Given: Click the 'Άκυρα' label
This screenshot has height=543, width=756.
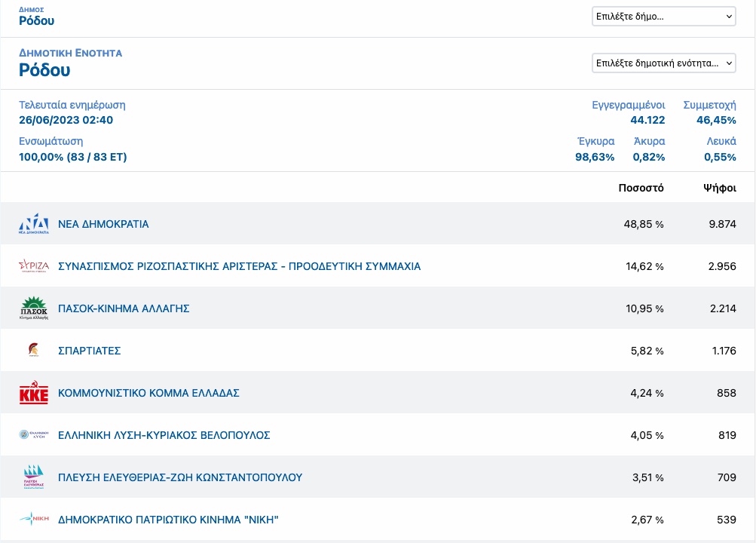Looking at the screenshot, I should coord(650,141).
